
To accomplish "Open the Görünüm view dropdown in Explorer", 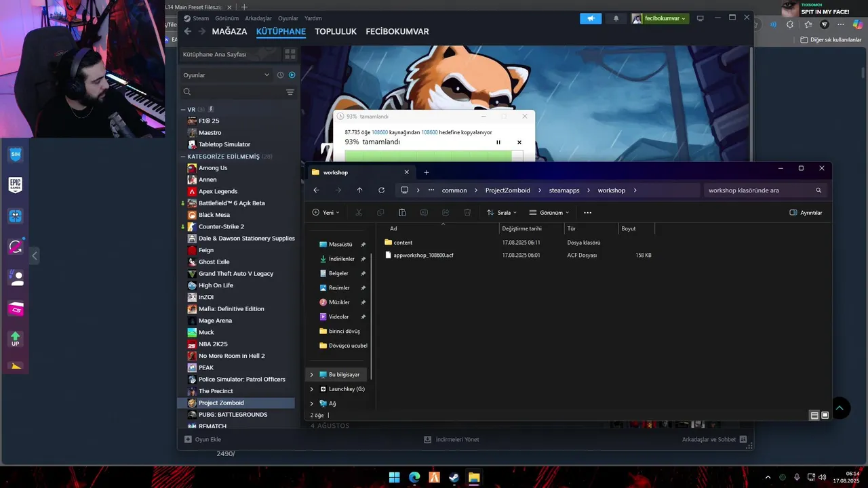I will pos(549,213).
